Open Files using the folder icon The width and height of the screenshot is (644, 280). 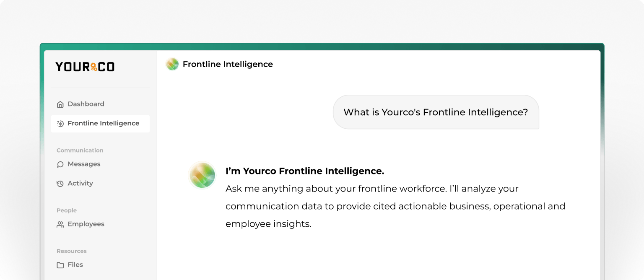[60, 264]
